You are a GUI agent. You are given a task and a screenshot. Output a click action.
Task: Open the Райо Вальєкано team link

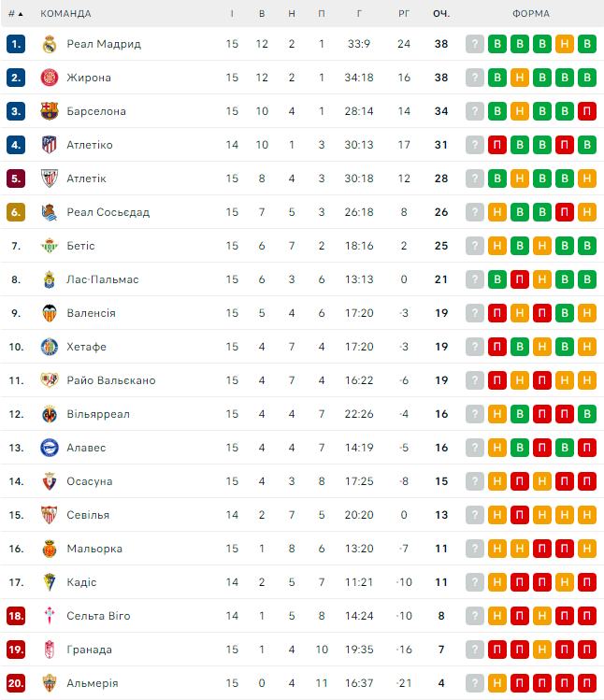pyautogui.click(x=111, y=380)
